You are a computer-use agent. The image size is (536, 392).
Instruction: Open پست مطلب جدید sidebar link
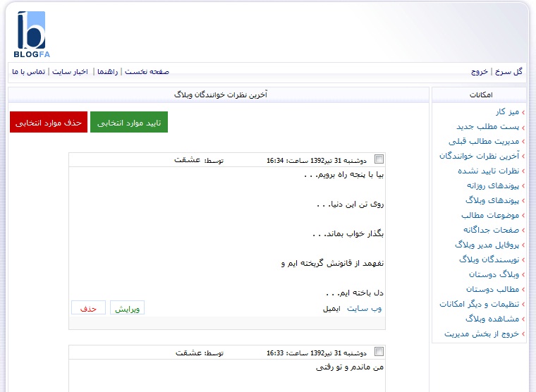click(x=488, y=127)
